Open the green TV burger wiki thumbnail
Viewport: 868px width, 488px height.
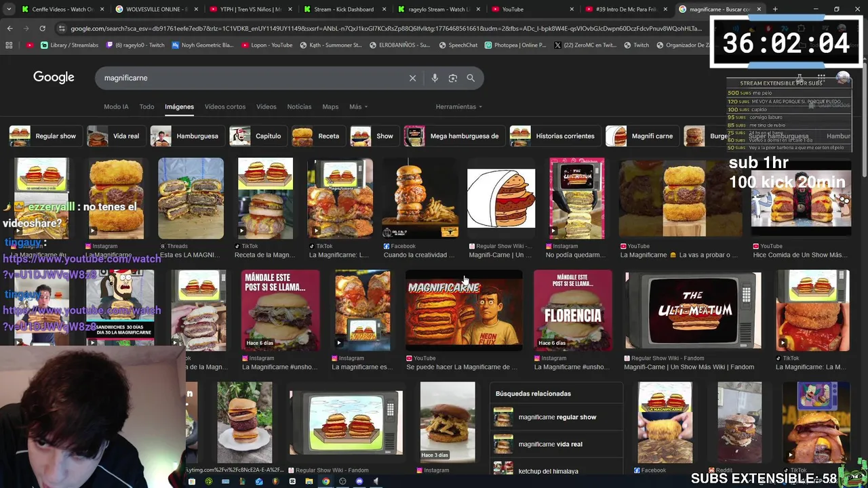pos(346,423)
